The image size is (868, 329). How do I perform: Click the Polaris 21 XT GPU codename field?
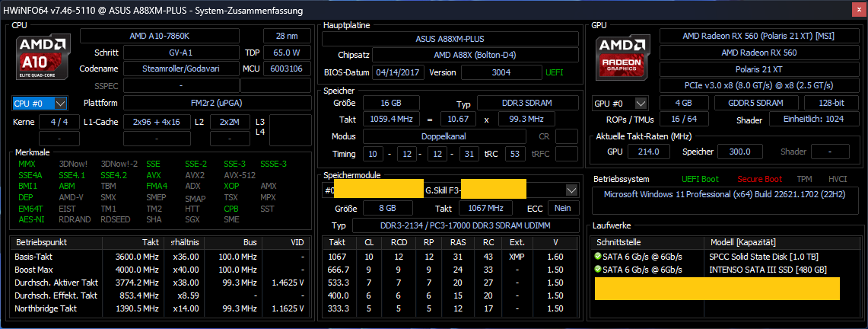pos(758,69)
